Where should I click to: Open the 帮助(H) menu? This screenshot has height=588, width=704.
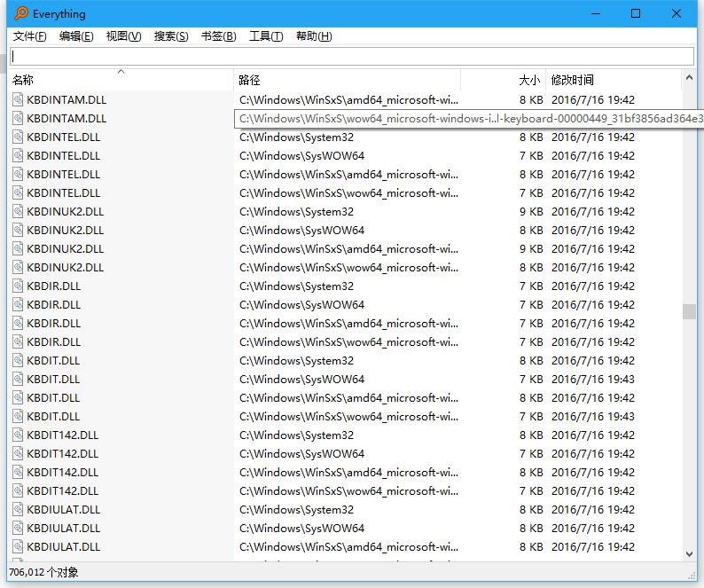pos(314,36)
